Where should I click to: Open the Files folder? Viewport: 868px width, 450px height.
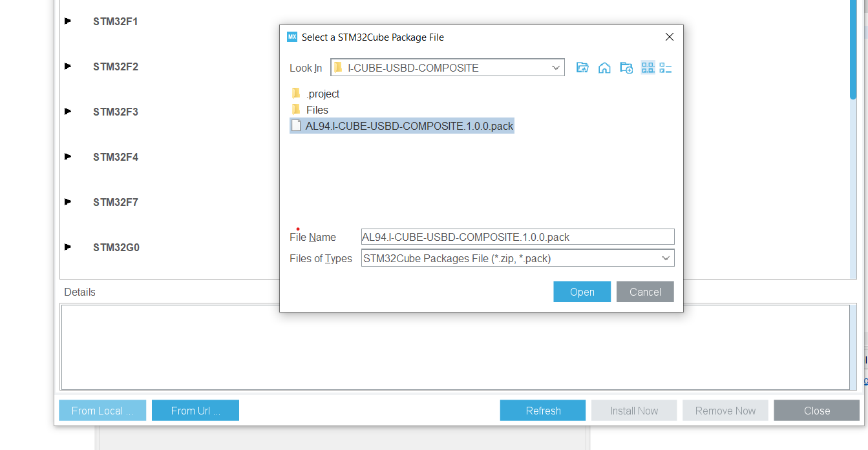click(310, 110)
